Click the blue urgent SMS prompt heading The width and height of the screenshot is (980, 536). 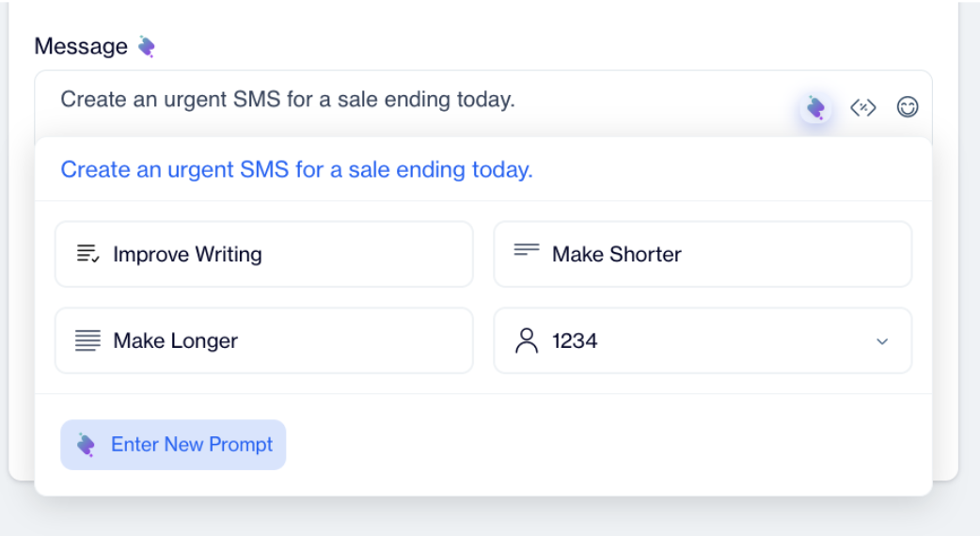(x=296, y=170)
